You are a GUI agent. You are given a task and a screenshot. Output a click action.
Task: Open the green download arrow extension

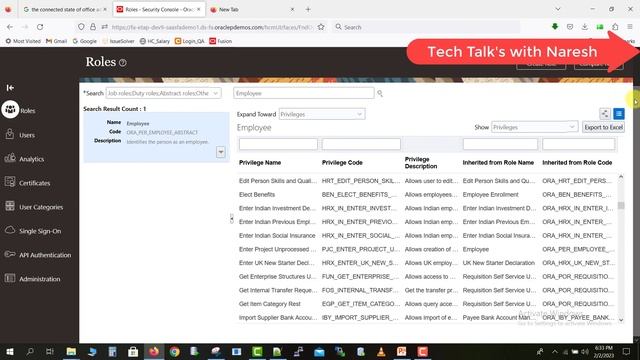click(555, 27)
